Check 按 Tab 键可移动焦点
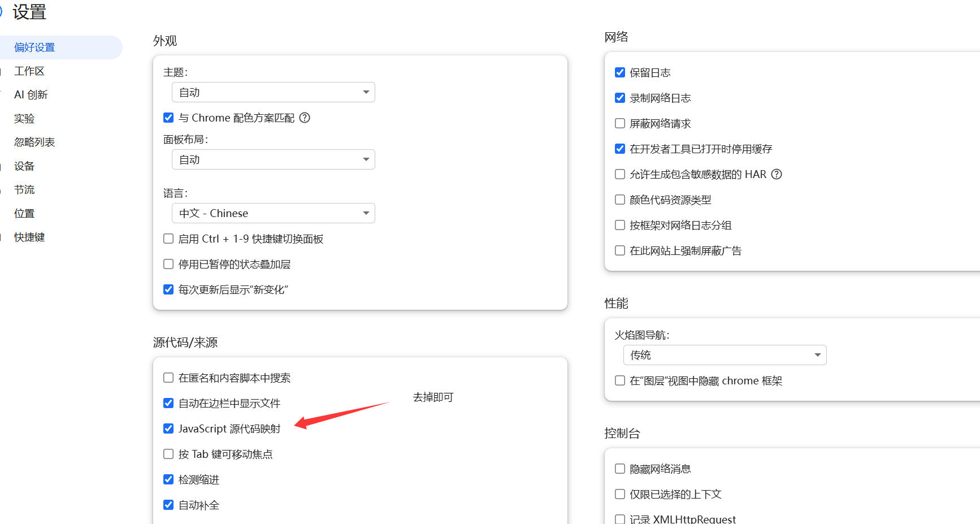 pyautogui.click(x=168, y=454)
